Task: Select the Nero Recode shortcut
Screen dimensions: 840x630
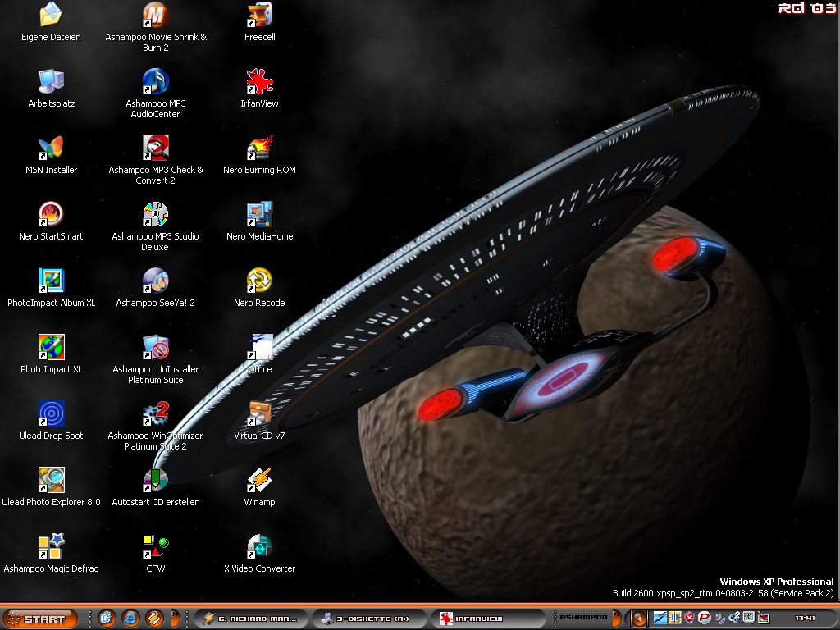Action: pyautogui.click(x=259, y=282)
